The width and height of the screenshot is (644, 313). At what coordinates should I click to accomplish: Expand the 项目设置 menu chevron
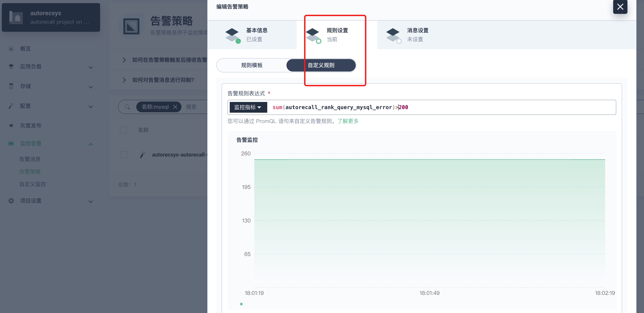click(91, 201)
